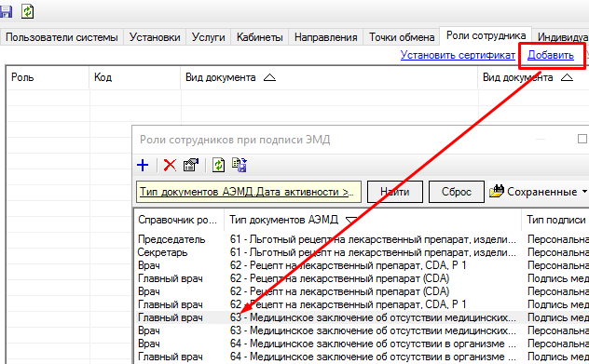This screenshot has width=589, height=364.
Task: Select the Роли сотрудника tab
Action: tap(486, 36)
